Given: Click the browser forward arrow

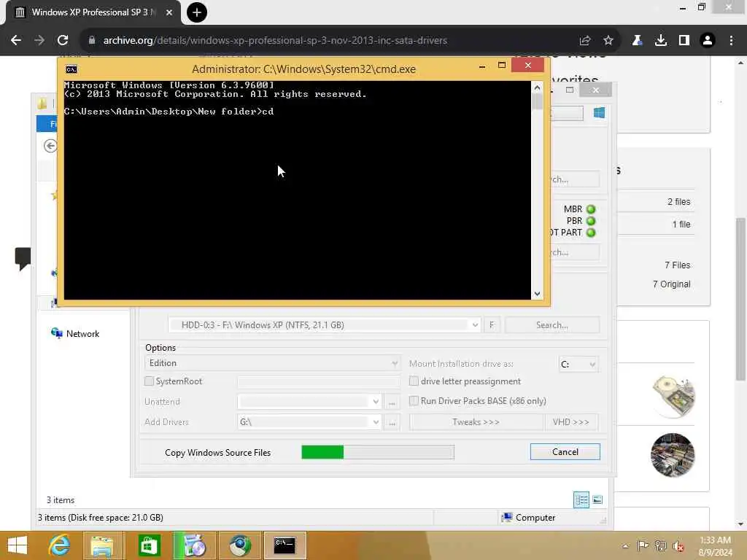Looking at the screenshot, I should point(39,41).
